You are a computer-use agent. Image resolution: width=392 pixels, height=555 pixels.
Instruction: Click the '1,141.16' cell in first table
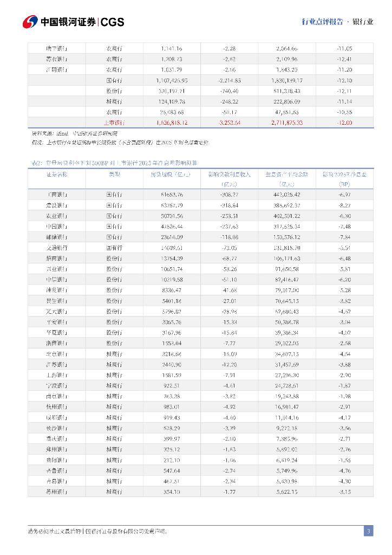172,48
